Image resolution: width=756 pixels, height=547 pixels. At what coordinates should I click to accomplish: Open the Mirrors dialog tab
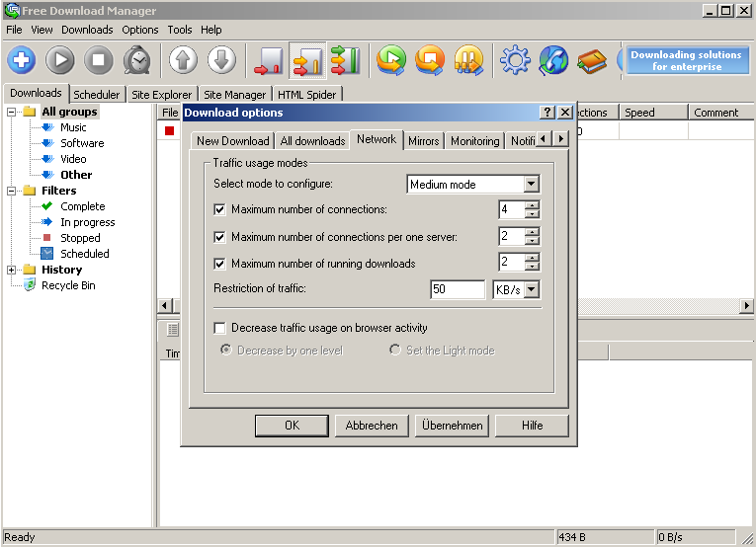click(x=423, y=141)
